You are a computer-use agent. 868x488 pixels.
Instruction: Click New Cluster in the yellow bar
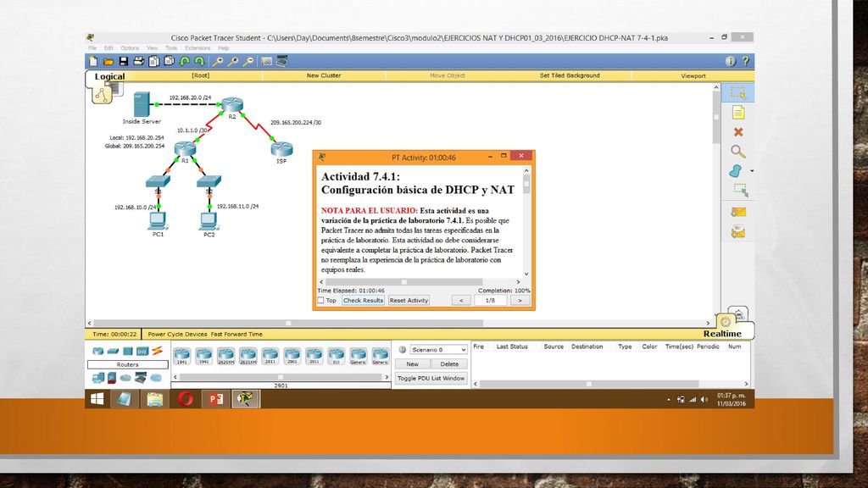324,75
